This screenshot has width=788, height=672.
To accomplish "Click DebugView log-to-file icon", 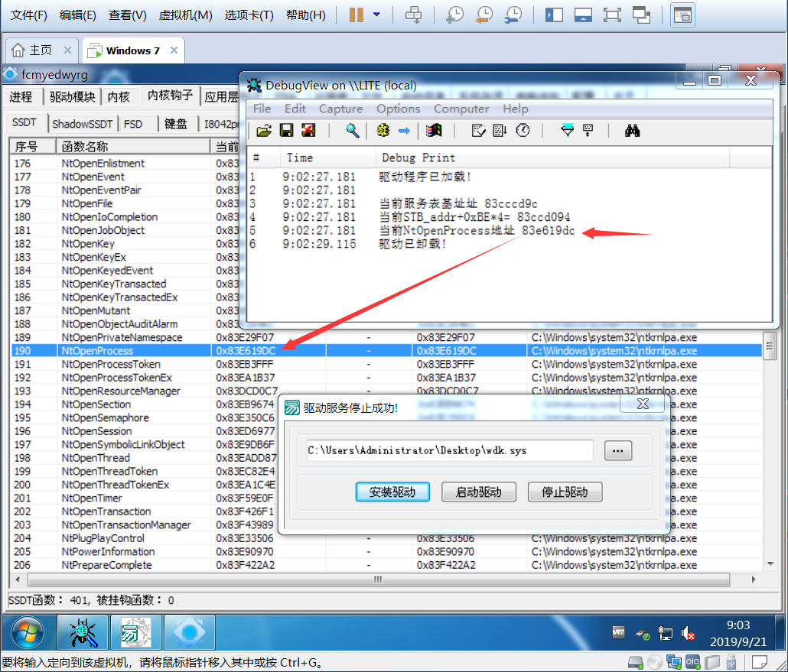I will click(x=308, y=131).
